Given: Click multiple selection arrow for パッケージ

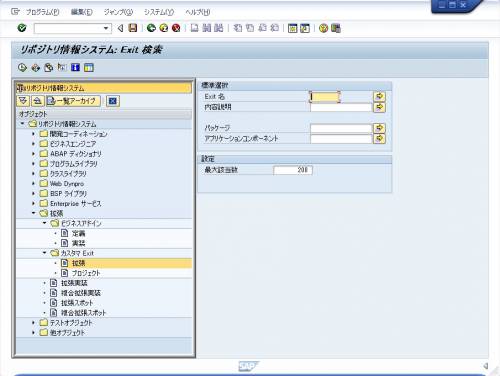Looking at the screenshot, I should click(x=379, y=128).
